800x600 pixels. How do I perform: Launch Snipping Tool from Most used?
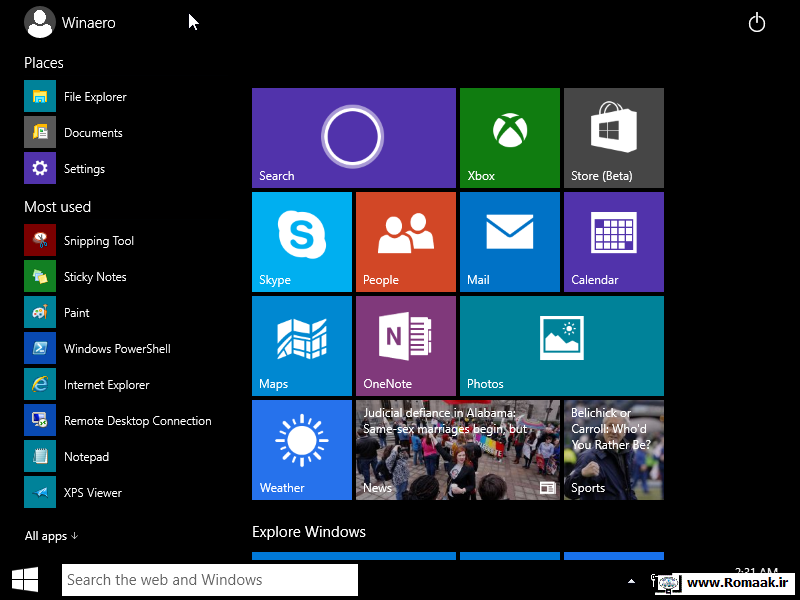click(x=40, y=240)
